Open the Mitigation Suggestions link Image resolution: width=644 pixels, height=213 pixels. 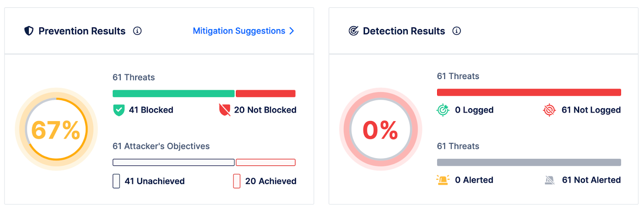(x=239, y=31)
